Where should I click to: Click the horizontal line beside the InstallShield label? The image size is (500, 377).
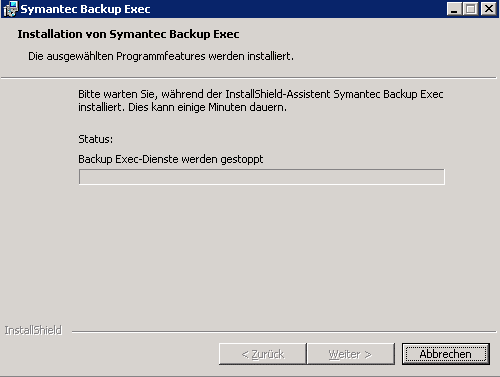pyautogui.click(x=284, y=332)
